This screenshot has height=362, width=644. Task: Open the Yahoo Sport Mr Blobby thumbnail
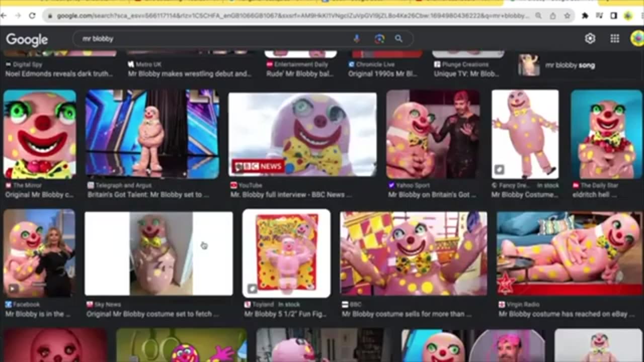[433, 134]
